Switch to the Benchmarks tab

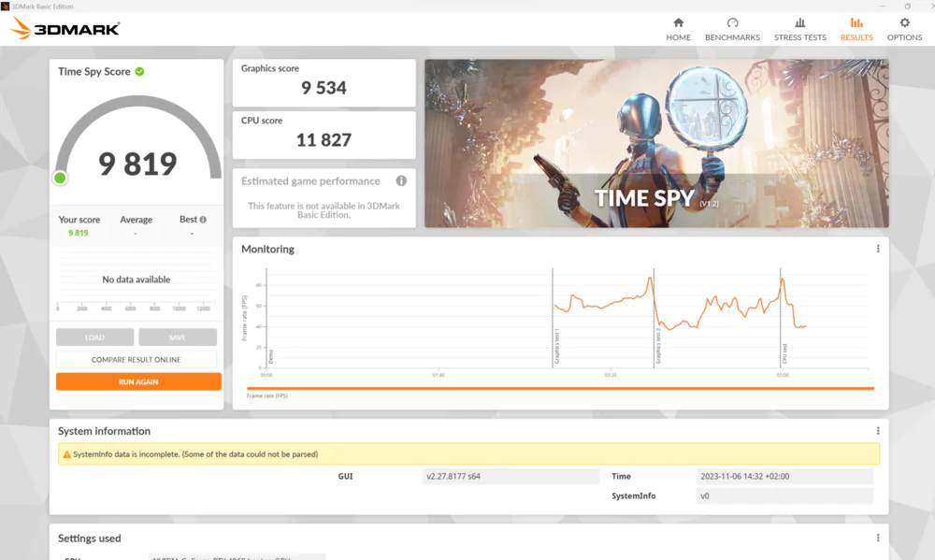[732, 29]
